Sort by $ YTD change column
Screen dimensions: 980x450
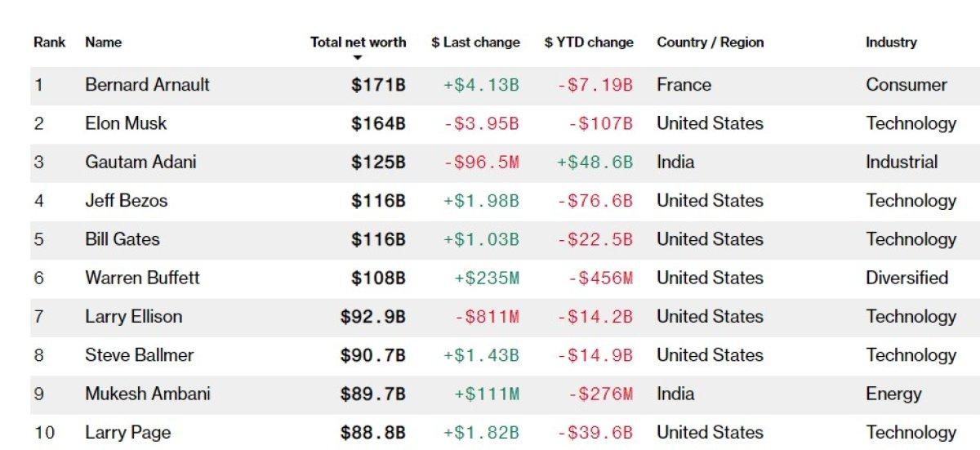coord(589,42)
